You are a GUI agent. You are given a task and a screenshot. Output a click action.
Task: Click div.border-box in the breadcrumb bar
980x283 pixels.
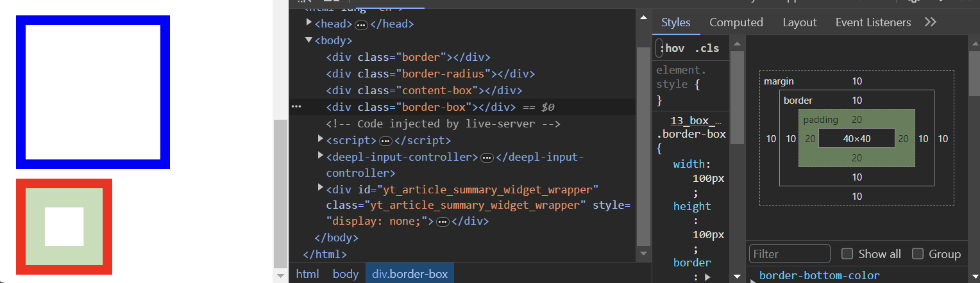[410, 273]
